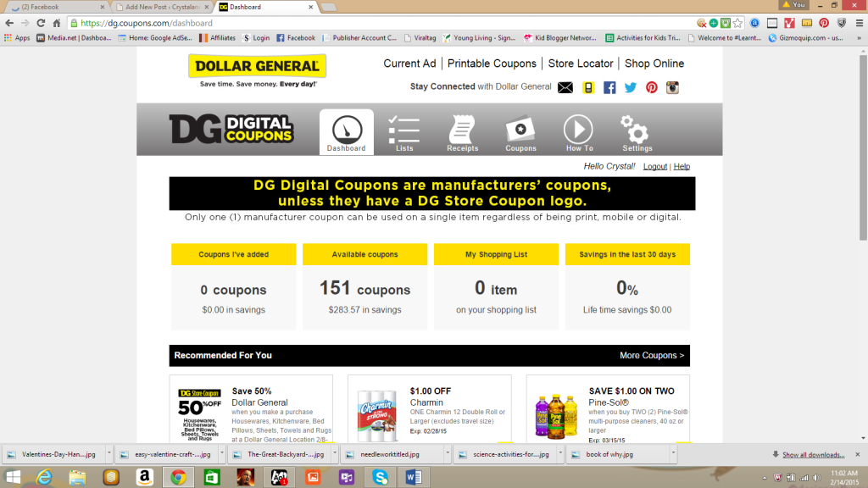Open the Dashboard tab icon
The image size is (868, 488).
(347, 130)
